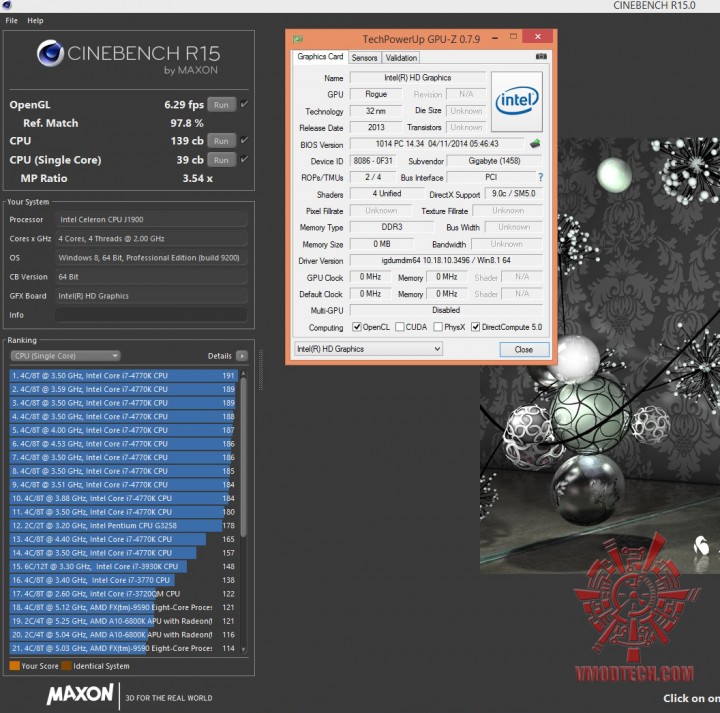Image resolution: width=720 pixels, height=713 pixels.
Task: Toggle the CPU (Single Core) checkmark
Action: point(244,159)
